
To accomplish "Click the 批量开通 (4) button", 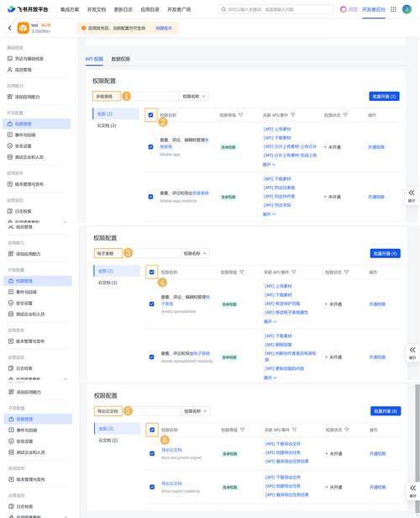I will click(385, 253).
